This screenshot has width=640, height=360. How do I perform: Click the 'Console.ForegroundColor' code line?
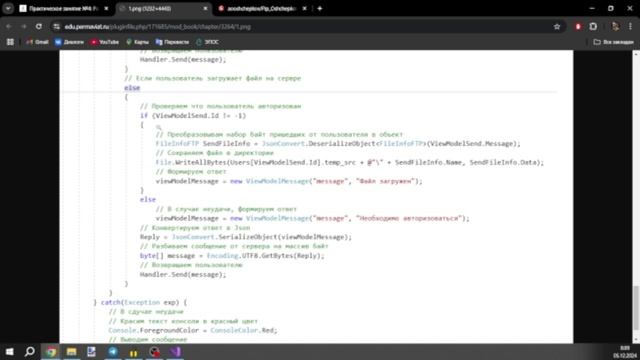point(193,330)
